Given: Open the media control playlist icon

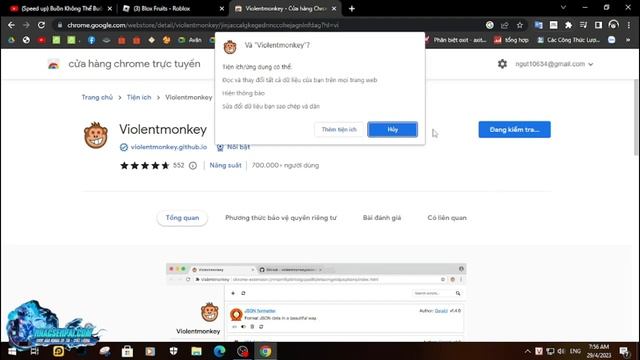Looking at the screenshot, I should 583,25.
